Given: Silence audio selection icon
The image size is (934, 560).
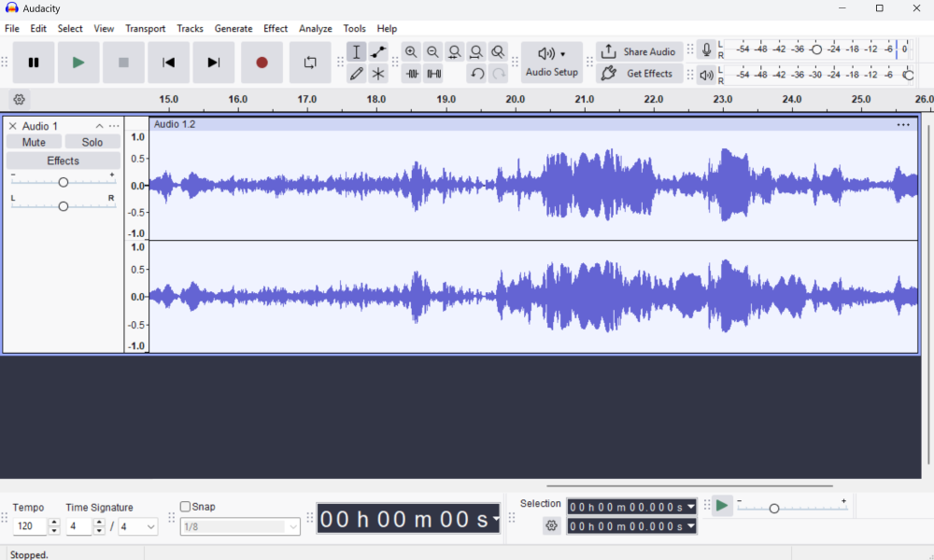Looking at the screenshot, I should (x=433, y=74).
